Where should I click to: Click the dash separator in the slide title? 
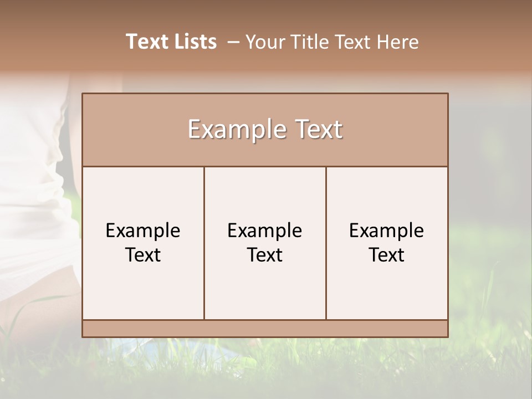coord(233,43)
